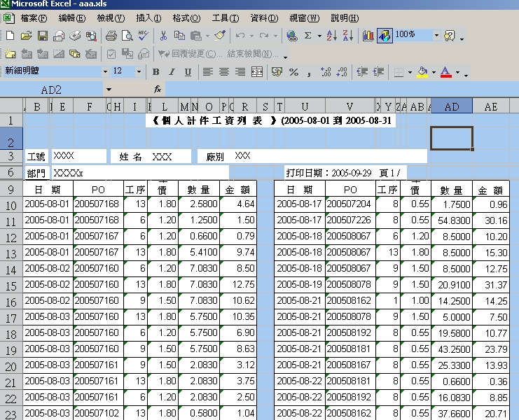Viewport: 519px width, 420px height.
Task: Select row 10 header
Action: [11, 204]
